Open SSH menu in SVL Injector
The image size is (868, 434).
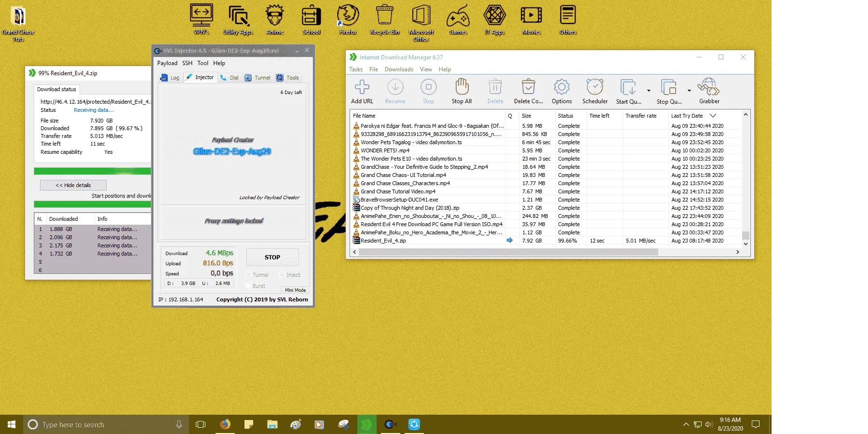tap(187, 63)
